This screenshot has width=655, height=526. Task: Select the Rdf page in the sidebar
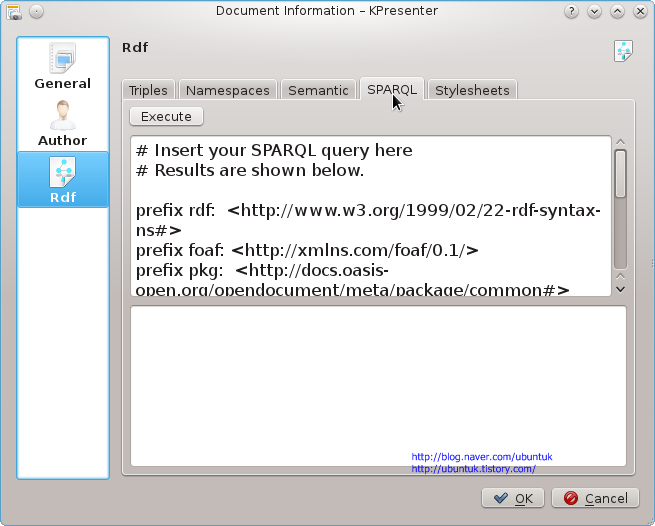pyautogui.click(x=63, y=180)
